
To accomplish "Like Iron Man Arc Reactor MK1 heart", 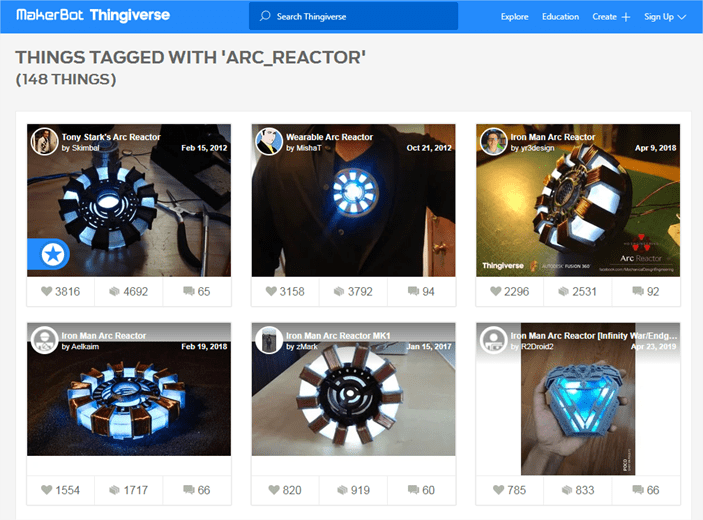I will tap(274, 490).
